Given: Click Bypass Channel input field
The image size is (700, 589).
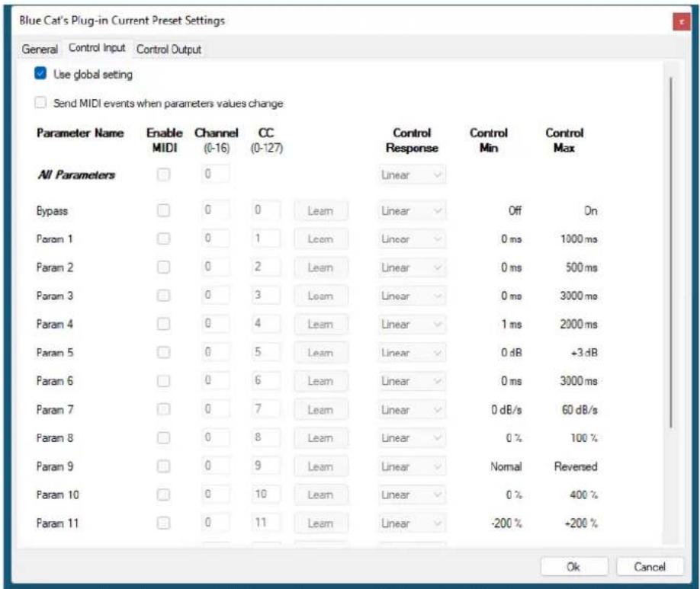Looking at the screenshot, I should (x=216, y=210).
